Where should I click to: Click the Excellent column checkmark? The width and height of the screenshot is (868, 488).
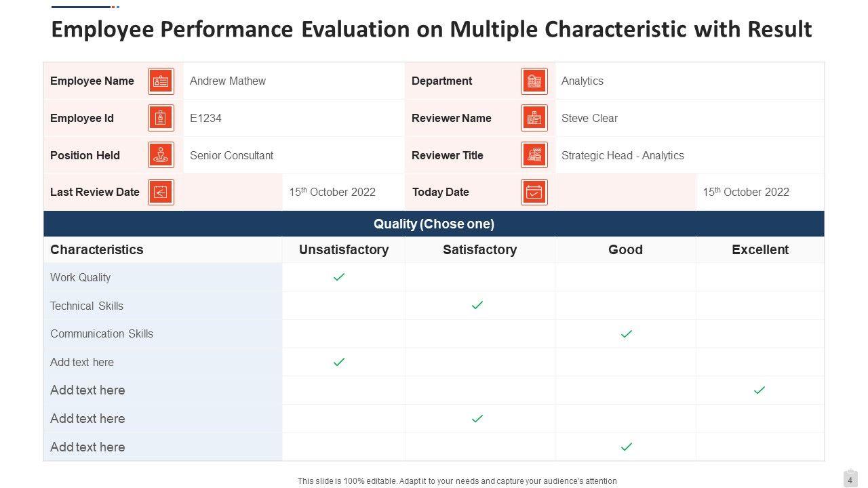coord(759,390)
